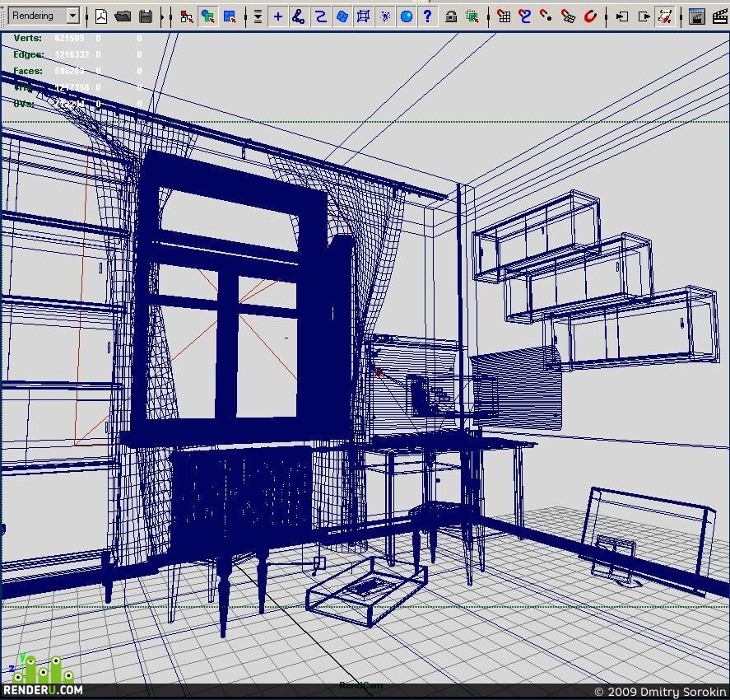Open the selection mask presets dropdown arrow
This screenshot has height=700, width=730.
[258, 16]
